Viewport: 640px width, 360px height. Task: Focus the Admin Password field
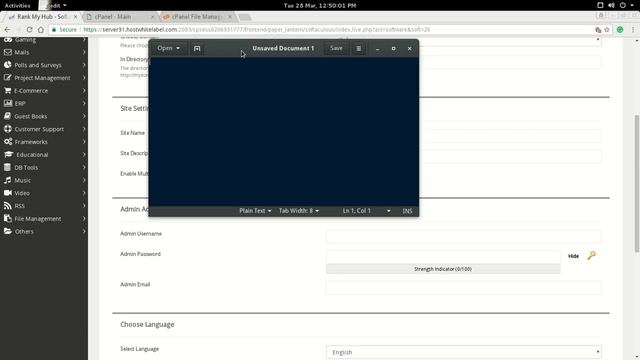tap(443, 257)
